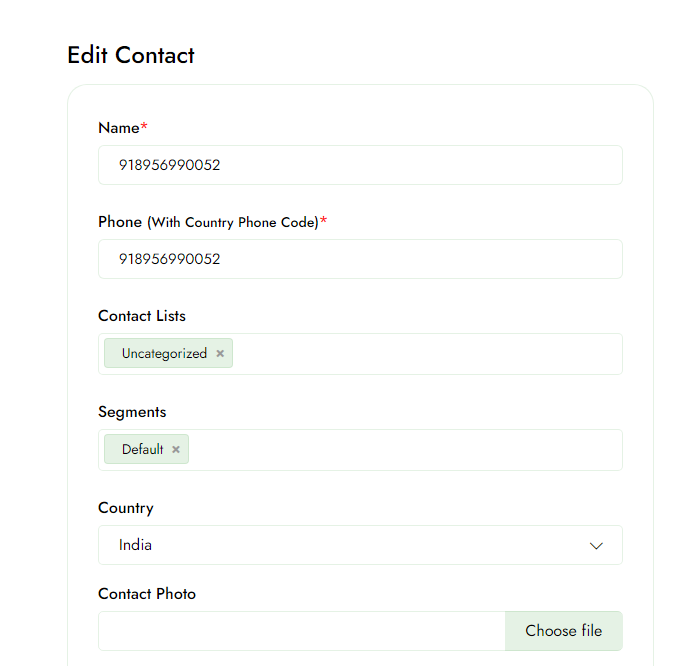This screenshot has width=686, height=666.
Task: Remove the Uncategorized tag with its x icon
Action: click(220, 354)
